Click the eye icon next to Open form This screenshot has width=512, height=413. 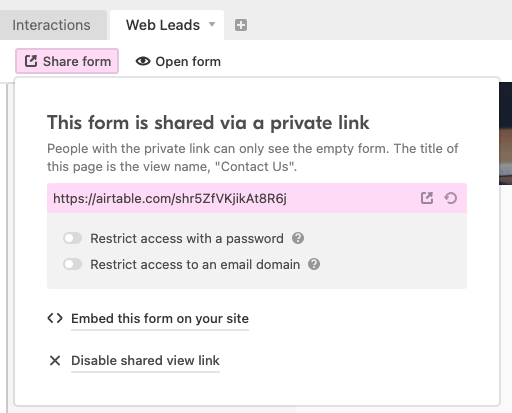pos(143,61)
